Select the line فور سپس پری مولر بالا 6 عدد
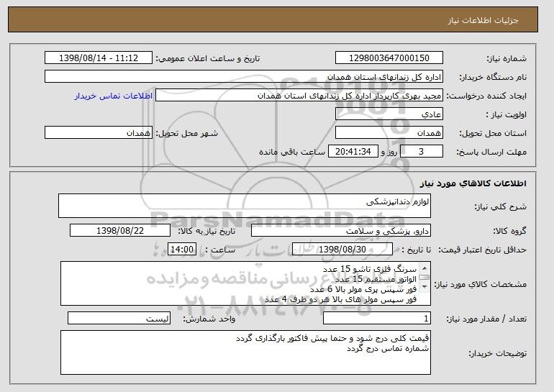 coord(363,289)
